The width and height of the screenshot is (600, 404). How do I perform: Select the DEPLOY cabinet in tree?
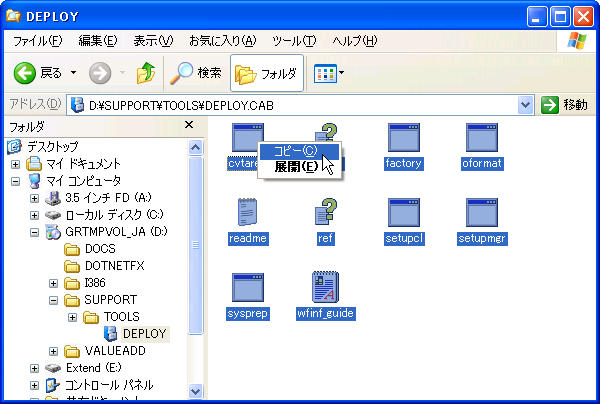pos(145,334)
